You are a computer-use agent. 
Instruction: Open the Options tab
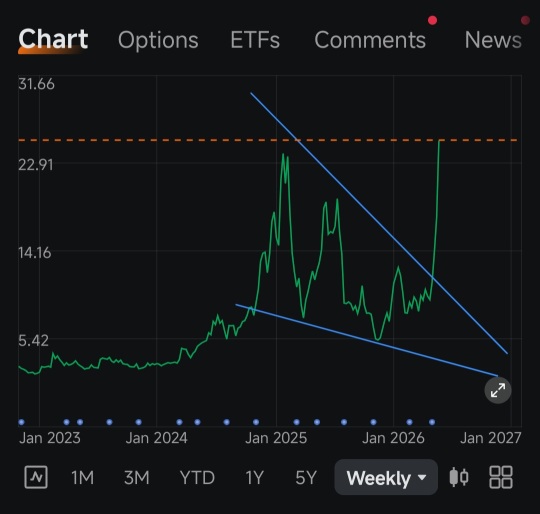pyautogui.click(x=158, y=40)
